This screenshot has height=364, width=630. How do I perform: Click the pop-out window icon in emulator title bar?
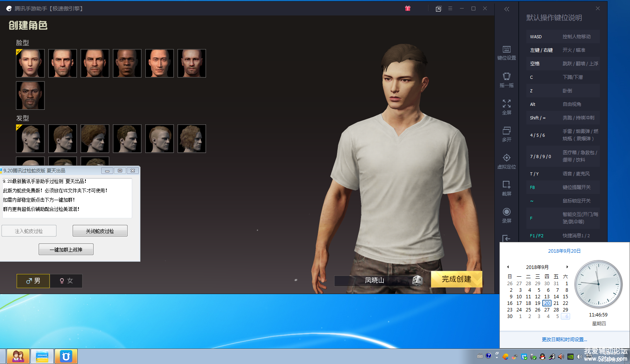coord(438,9)
